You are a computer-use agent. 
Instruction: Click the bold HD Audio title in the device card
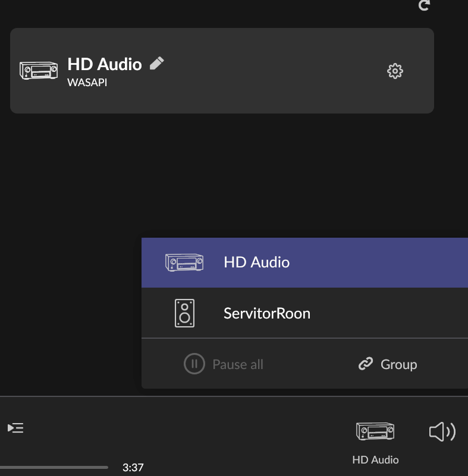[x=105, y=64]
